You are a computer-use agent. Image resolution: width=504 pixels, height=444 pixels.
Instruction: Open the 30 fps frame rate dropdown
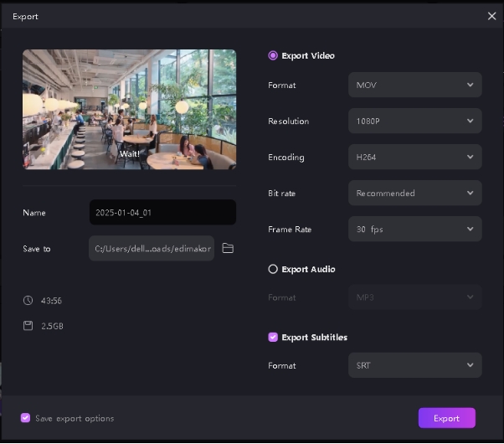click(414, 230)
